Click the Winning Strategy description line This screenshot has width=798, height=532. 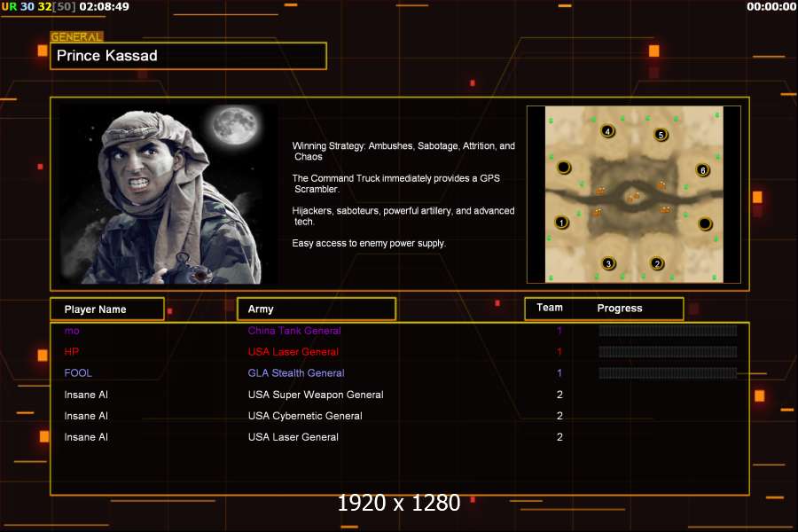(x=403, y=152)
